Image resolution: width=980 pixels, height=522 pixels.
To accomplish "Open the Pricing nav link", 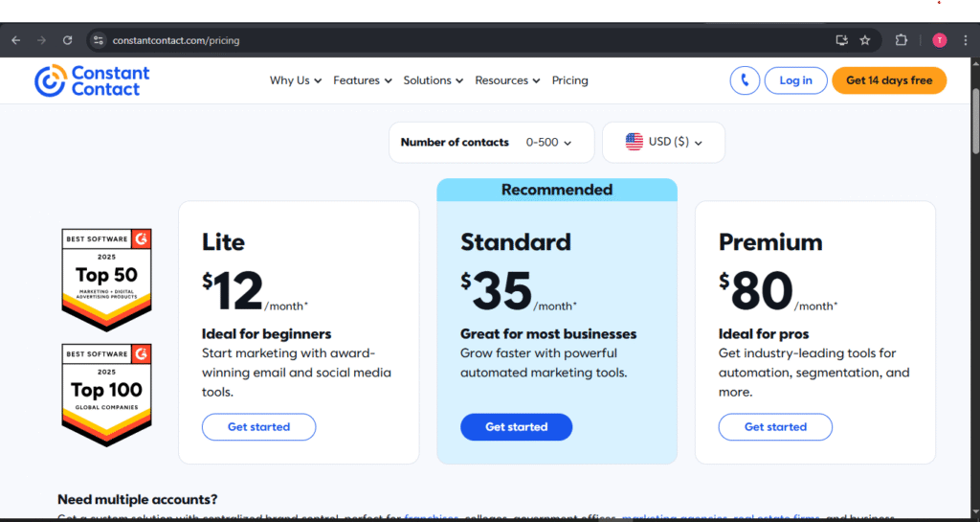I will pos(570,80).
